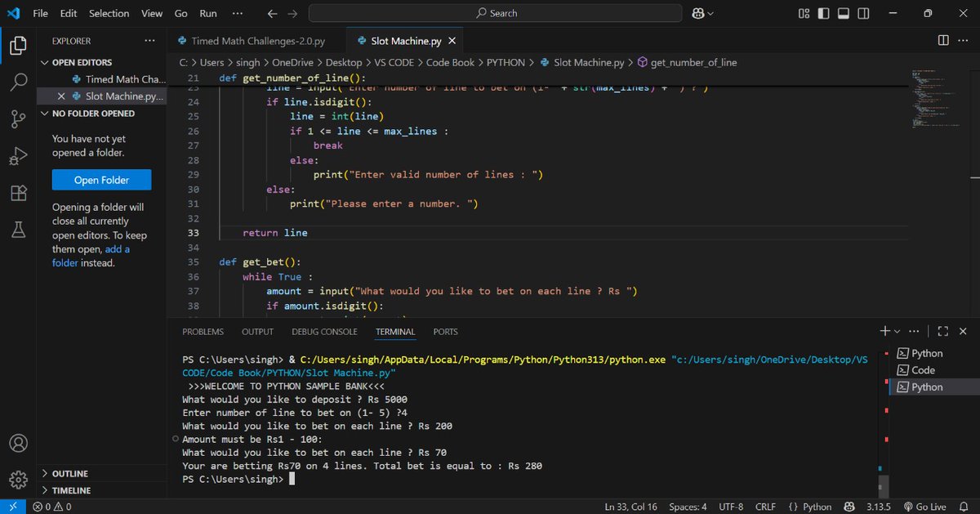Screen dimensions: 980x514
Task: Open terminal panel More Actions ellipsis
Action: click(913, 331)
